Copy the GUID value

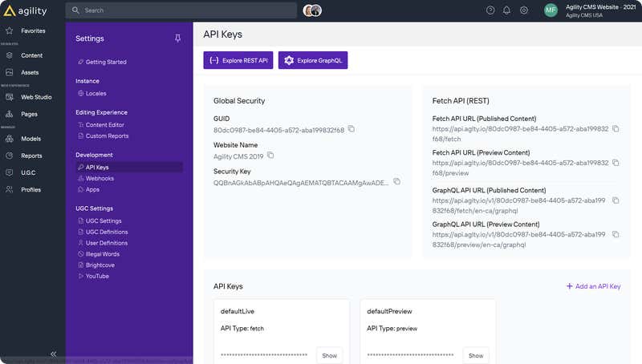(351, 129)
